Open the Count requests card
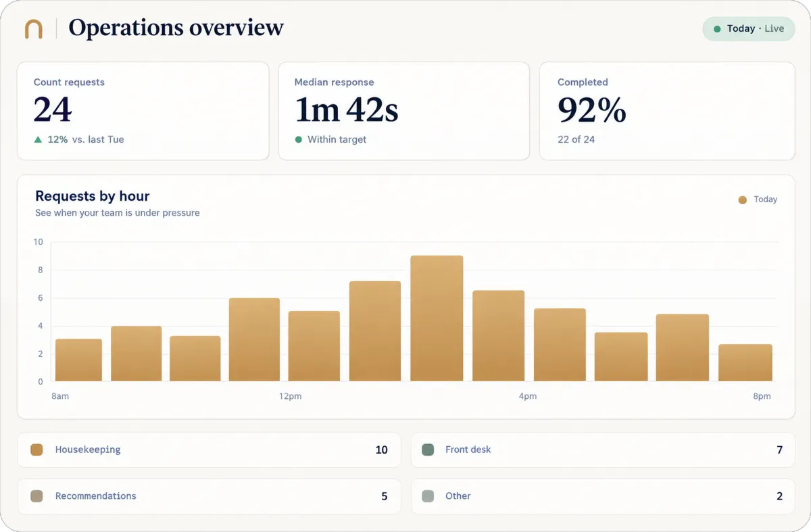The height and width of the screenshot is (532, 811). (x=143, y=111)
